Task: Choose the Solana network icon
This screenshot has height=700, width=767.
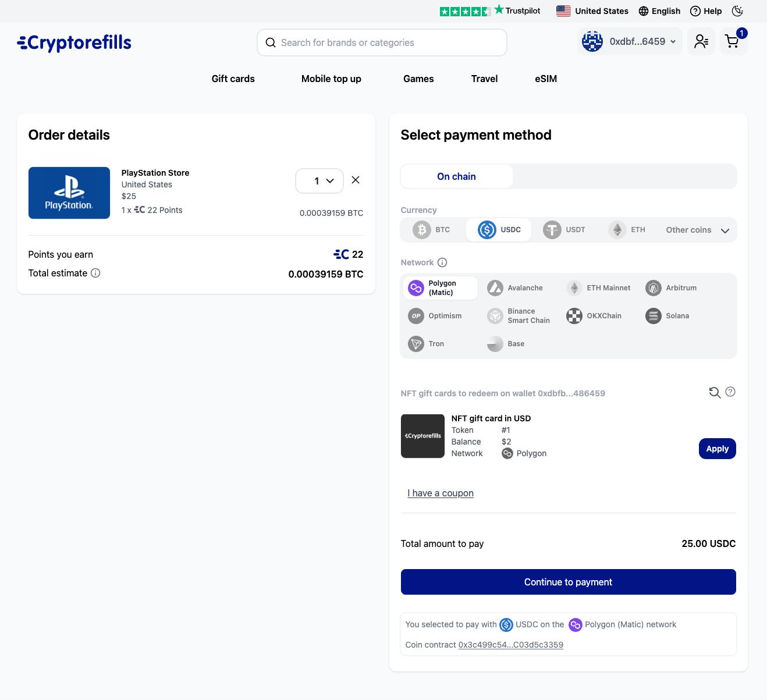Action: click(x=652, y=315)
